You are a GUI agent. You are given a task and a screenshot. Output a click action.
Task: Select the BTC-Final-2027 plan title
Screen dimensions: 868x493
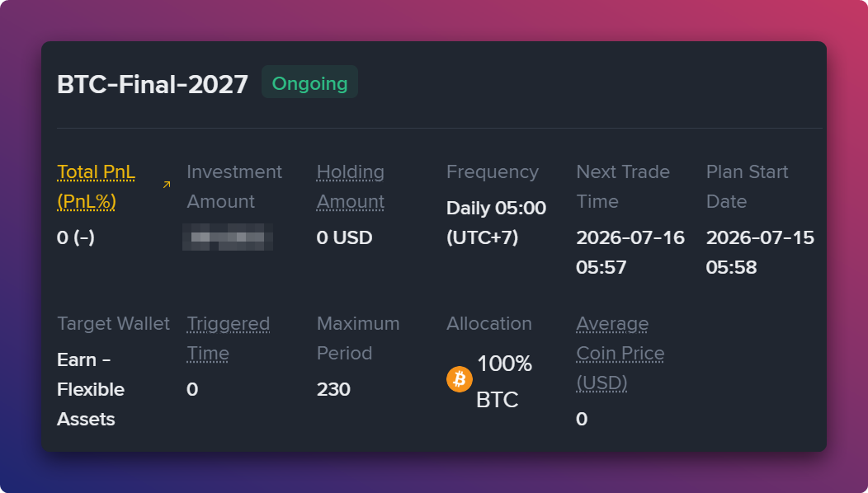pyautogui.click(x=153, y=84)
